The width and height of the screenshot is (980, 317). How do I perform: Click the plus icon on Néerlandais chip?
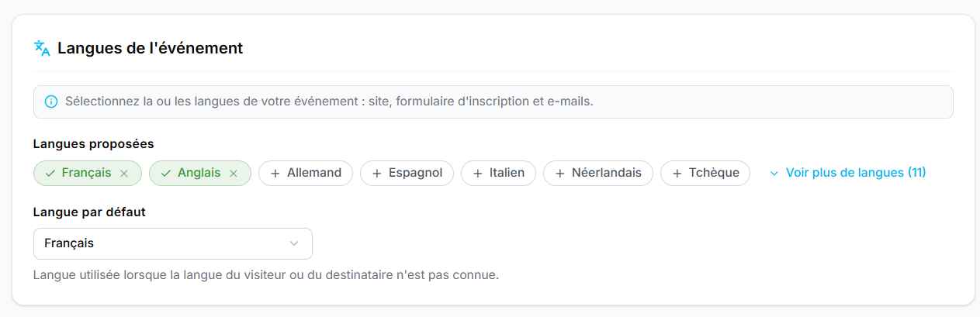559,174
